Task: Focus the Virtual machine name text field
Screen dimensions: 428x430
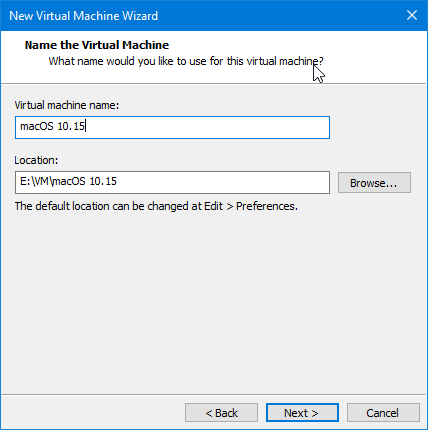Action: point(172,127)
